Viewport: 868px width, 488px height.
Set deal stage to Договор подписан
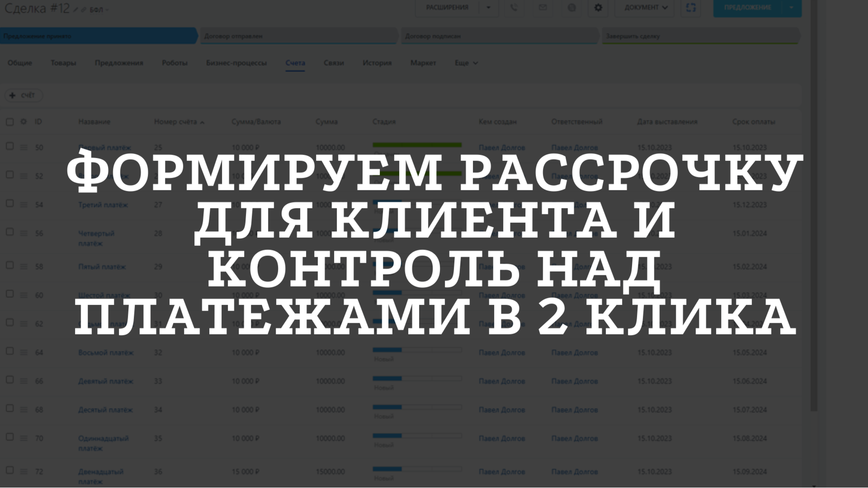point(497,36)
